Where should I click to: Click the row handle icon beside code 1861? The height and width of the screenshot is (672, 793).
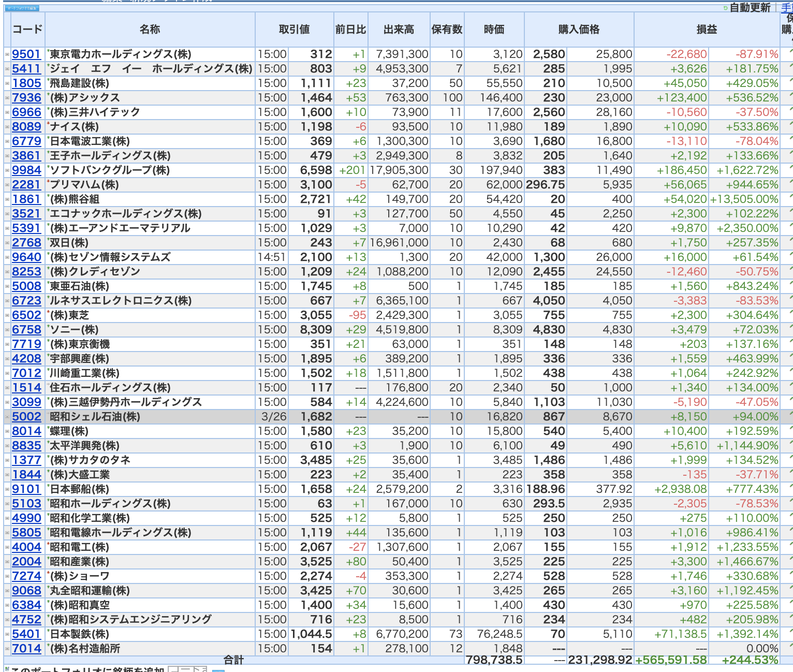[7, 199]
